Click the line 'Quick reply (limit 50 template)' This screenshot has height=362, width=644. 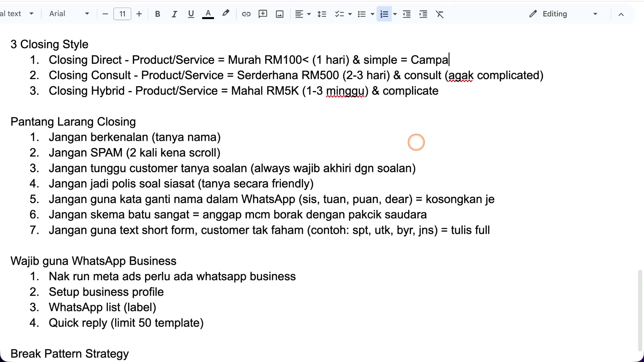coord(126,323)
